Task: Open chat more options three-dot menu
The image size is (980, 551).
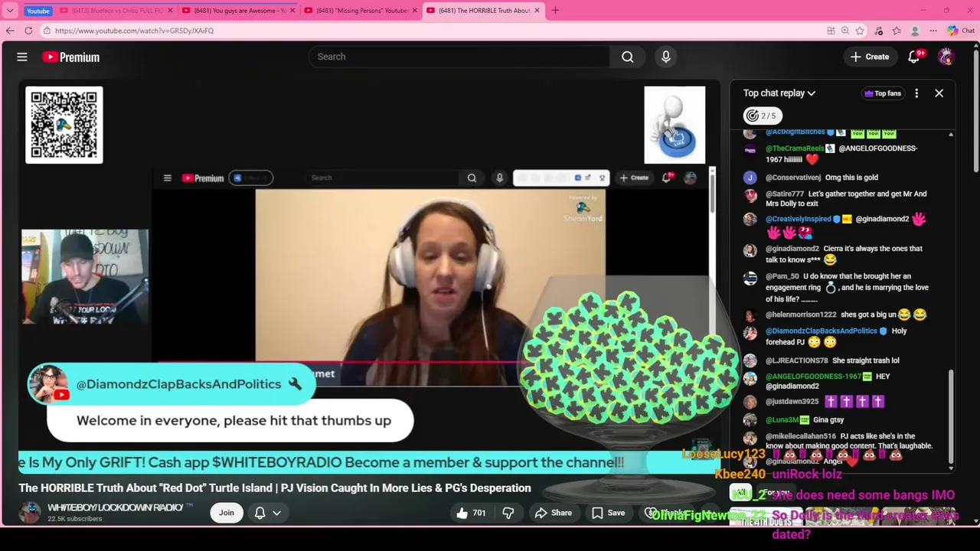Action: click(x=916, y=93)
